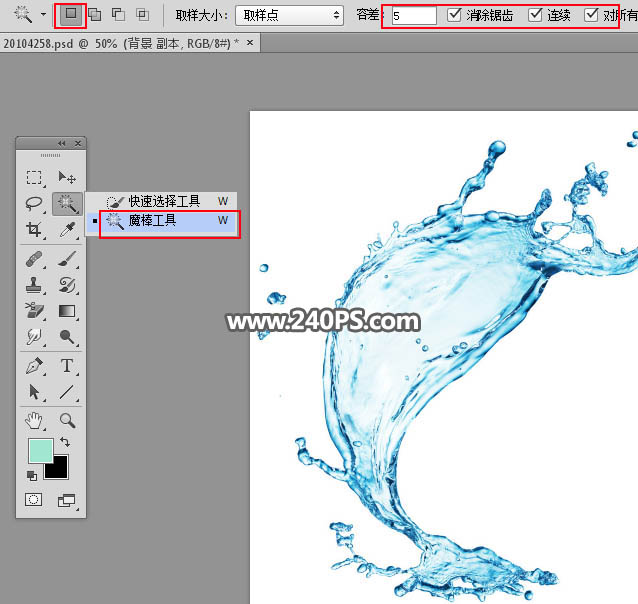Select the Pen tool
The height and width of the screenshot is (604, 638).
34,366
